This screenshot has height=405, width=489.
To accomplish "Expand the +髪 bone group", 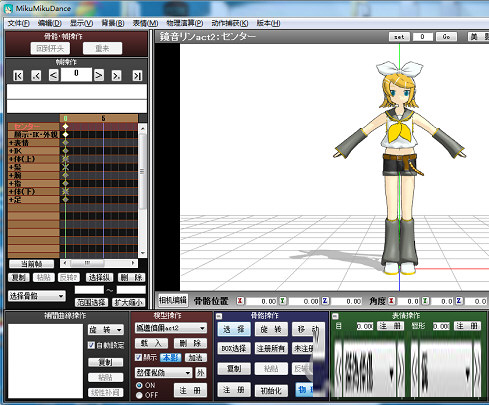I will pos(11,167).
